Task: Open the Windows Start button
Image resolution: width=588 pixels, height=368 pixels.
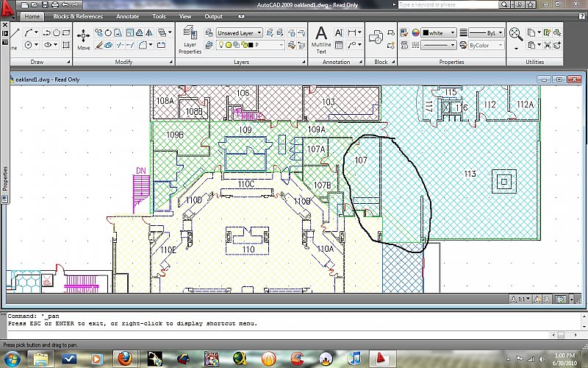Action: (12, 358)
